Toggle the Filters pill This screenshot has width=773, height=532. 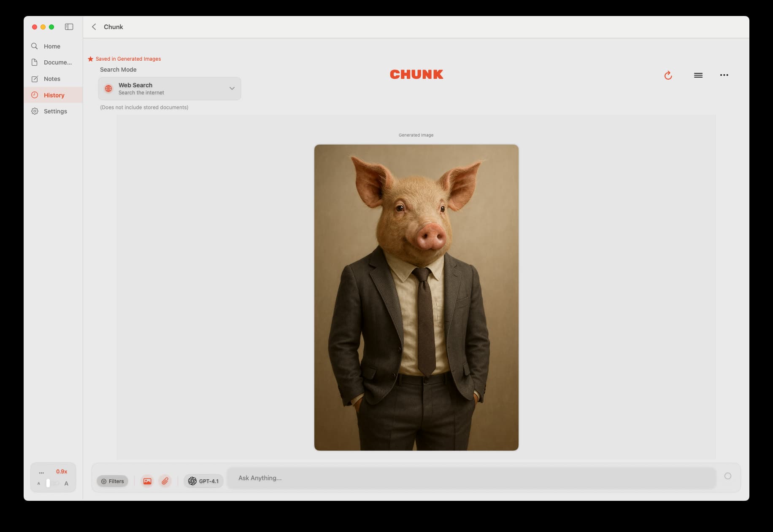(x=112, y=481)
